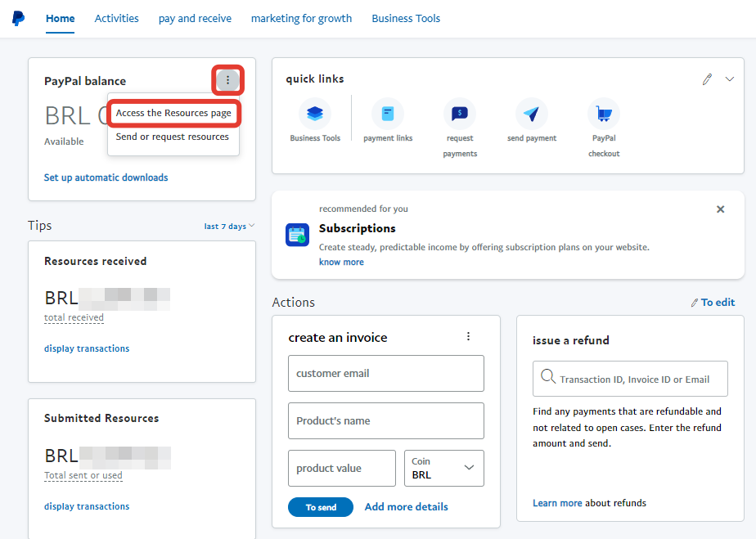756x539 pixels.
Task: Select Access the Resources page menu entry
Action: click(173, 113)
